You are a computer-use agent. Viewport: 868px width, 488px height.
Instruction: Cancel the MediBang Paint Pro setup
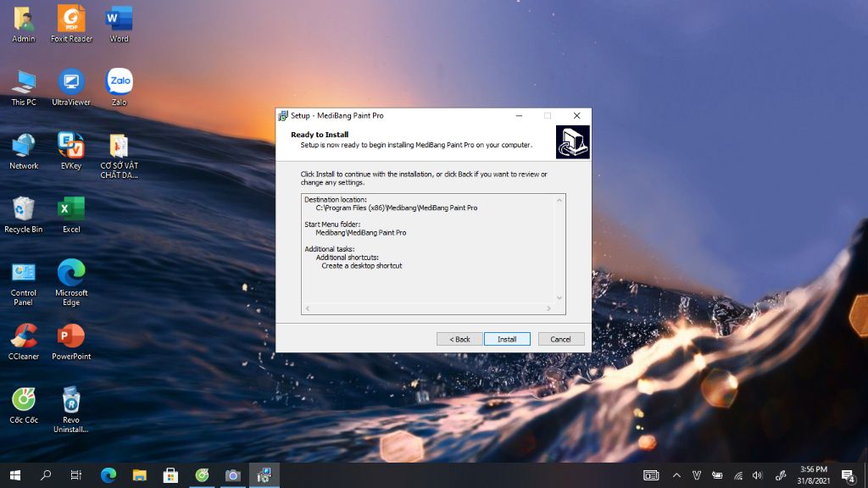click(x=561, y=339)
